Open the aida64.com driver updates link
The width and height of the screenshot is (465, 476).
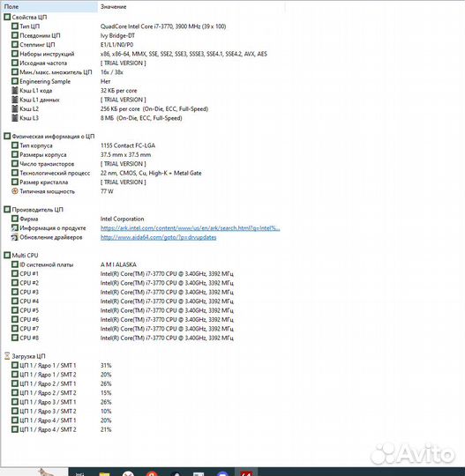point(158,237)
